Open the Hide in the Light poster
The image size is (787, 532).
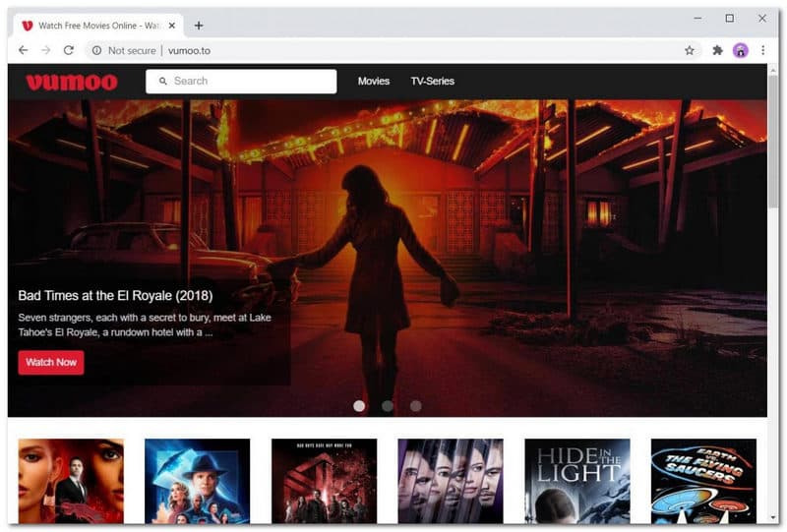click(x=577, y=481)
